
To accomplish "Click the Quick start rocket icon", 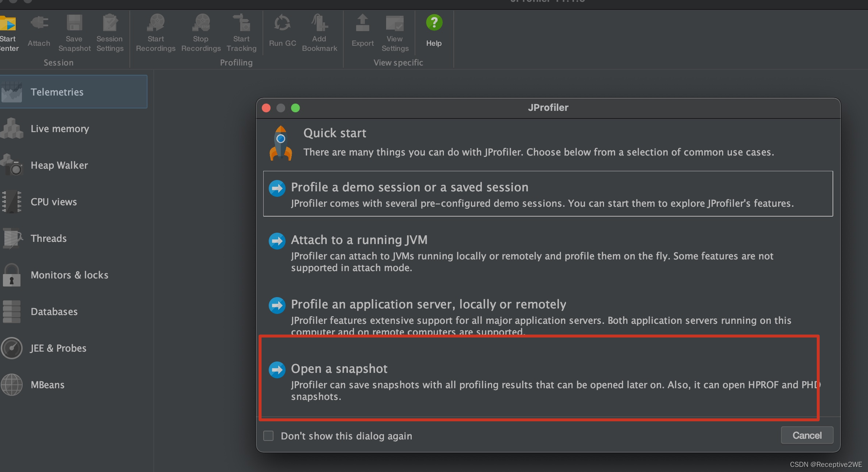I will 281,143.
